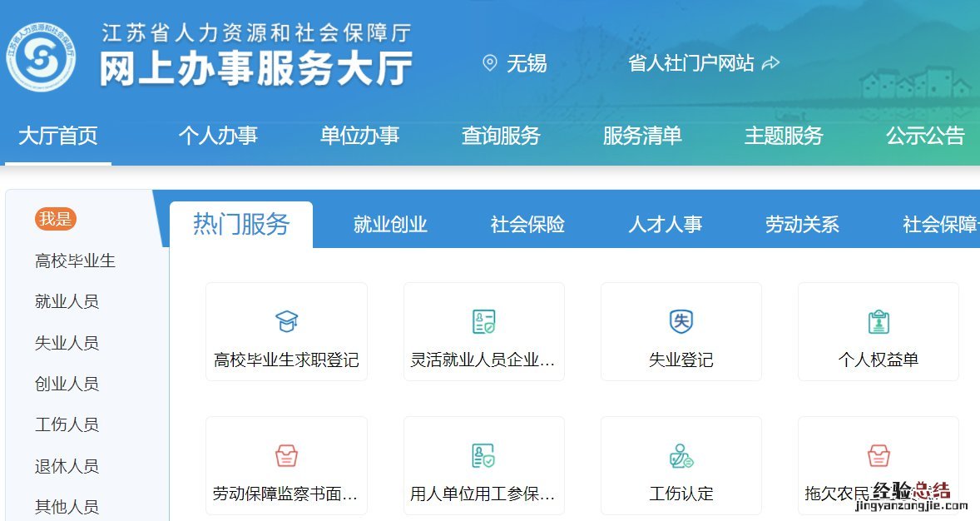Click the location pin icon beside 无锡

coord(490,63)
